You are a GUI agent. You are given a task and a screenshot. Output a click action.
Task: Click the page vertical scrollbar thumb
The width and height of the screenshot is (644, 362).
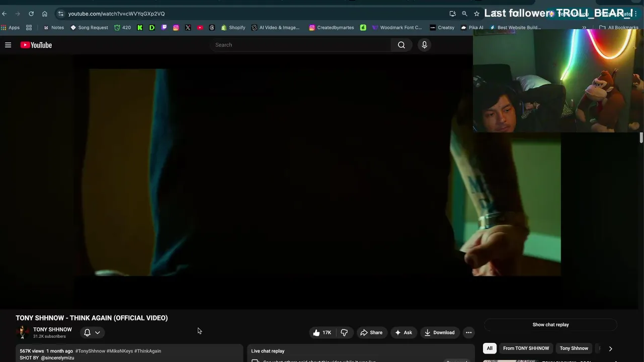641,137
